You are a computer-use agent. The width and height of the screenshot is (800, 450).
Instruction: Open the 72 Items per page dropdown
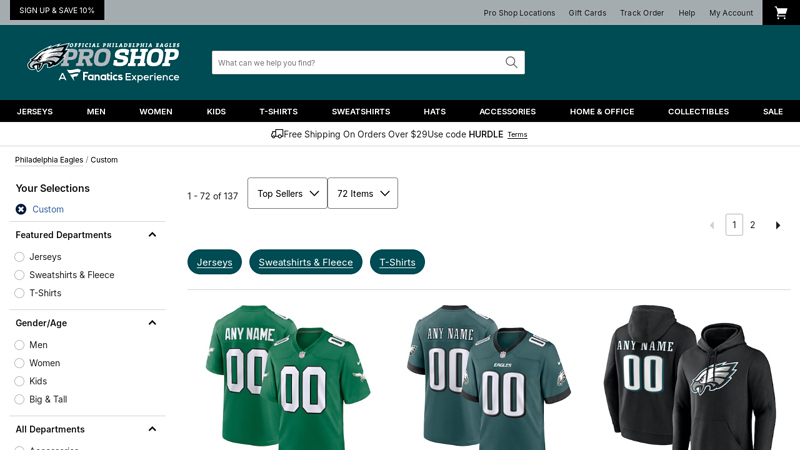coord(362,193)
